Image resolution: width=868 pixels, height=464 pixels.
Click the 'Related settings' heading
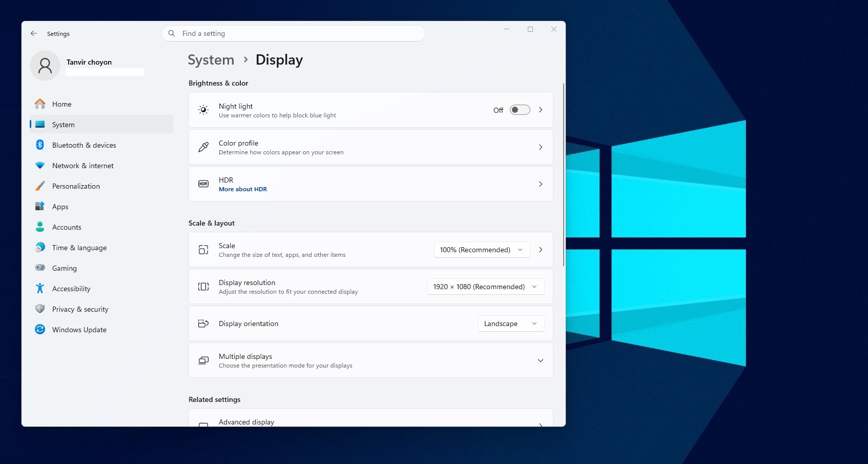[x=214, y=399]
